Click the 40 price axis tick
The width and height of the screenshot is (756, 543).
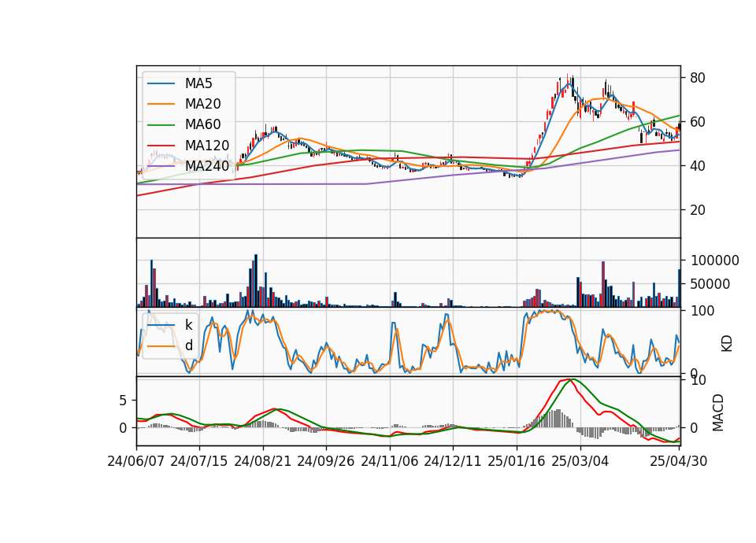[x=697, y=166]
